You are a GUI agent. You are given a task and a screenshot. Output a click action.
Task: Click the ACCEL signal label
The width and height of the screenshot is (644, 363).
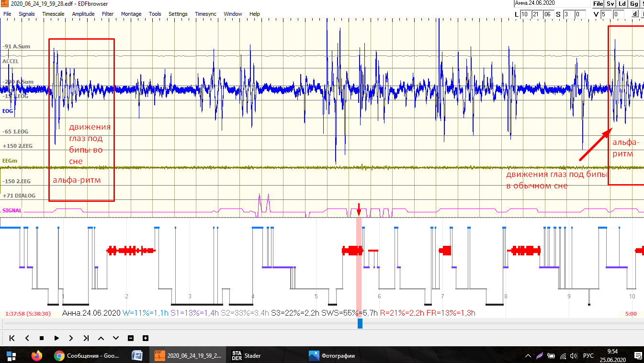pos(11,61)
